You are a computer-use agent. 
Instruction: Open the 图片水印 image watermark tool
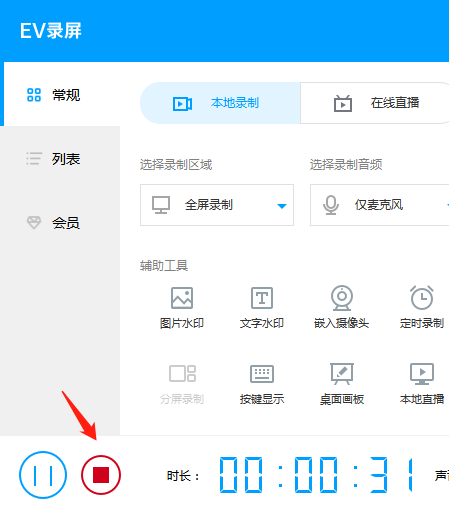pyautogui.click(x=182, y=308)
